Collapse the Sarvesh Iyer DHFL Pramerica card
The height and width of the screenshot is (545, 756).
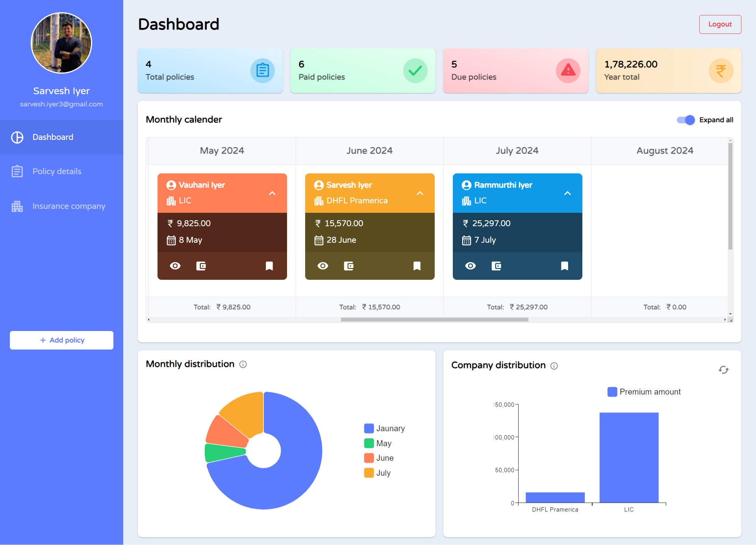[420, 193]
